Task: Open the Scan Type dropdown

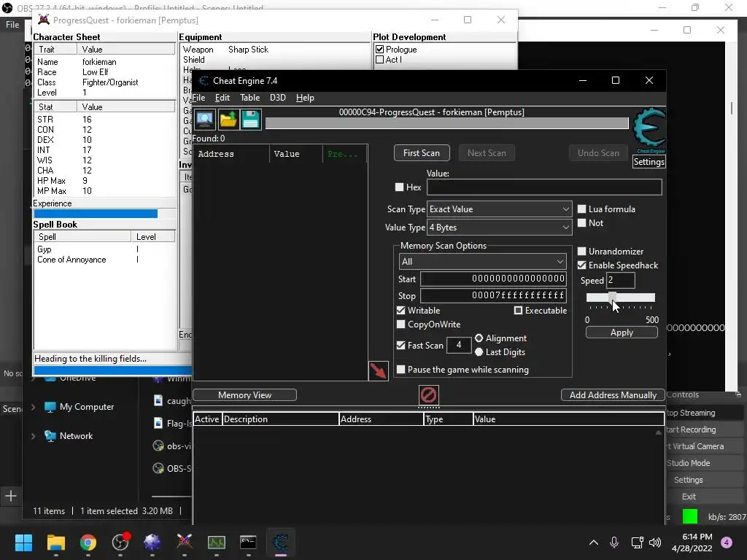Action: (x=499, y=209)
